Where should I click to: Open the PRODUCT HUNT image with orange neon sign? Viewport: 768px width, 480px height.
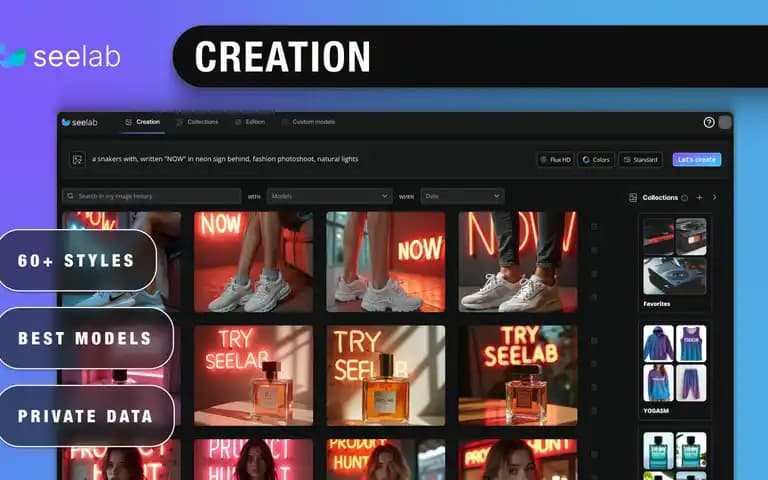coord(386,459)
